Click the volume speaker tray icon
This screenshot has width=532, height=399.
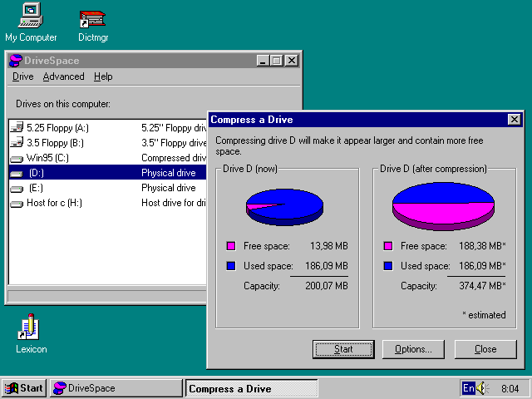(x=485, y=388)
